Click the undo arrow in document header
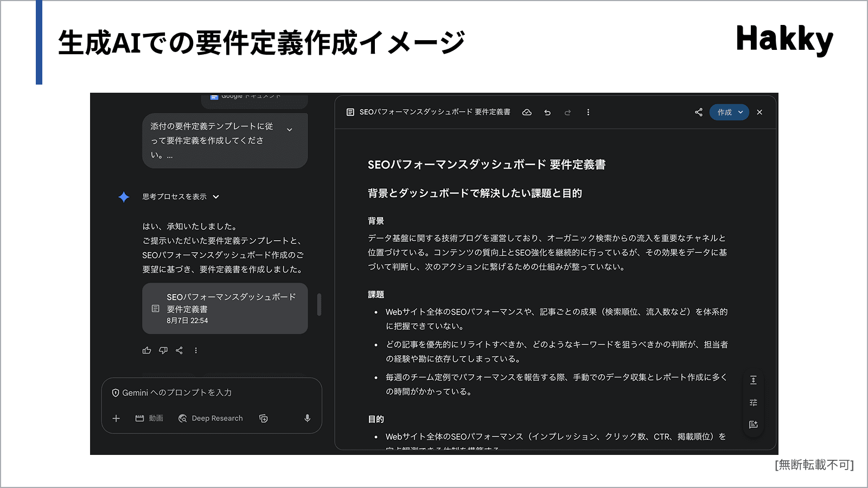The image size is (868, 488). [x=547, y=112]
